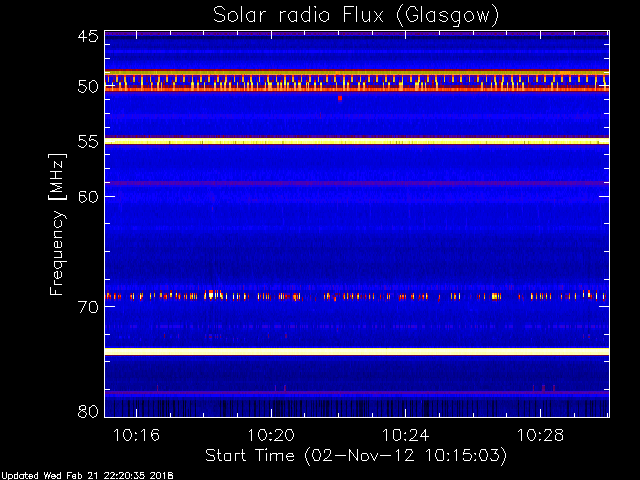Screen dimensions: 640x480
Task: Select the 50 frequency tick label
Action: 88,87
